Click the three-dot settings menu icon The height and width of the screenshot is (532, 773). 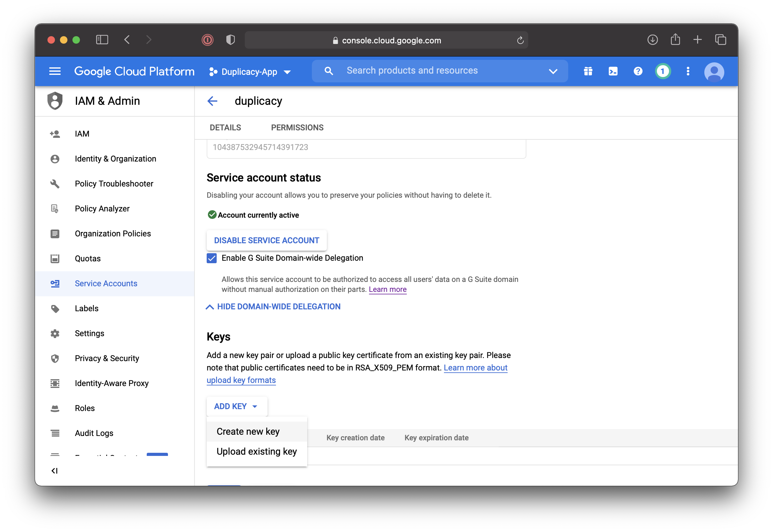tap(688, 71)
